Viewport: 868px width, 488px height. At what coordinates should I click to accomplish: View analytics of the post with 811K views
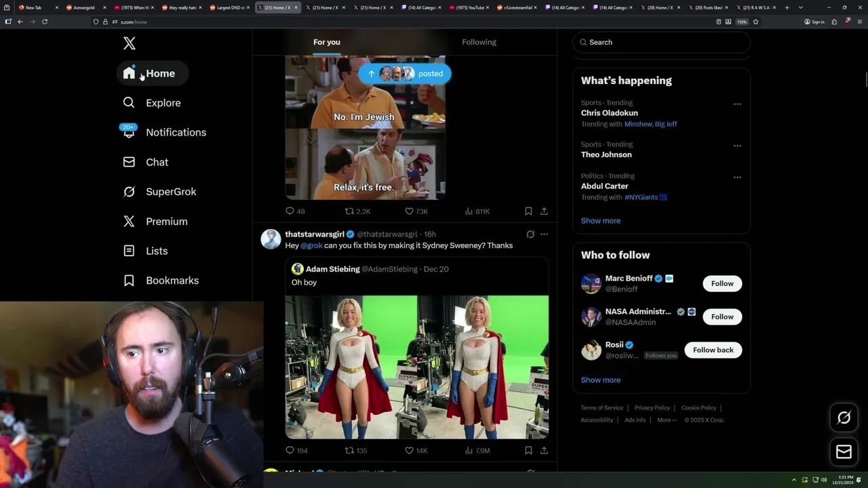tap(477, 211)
